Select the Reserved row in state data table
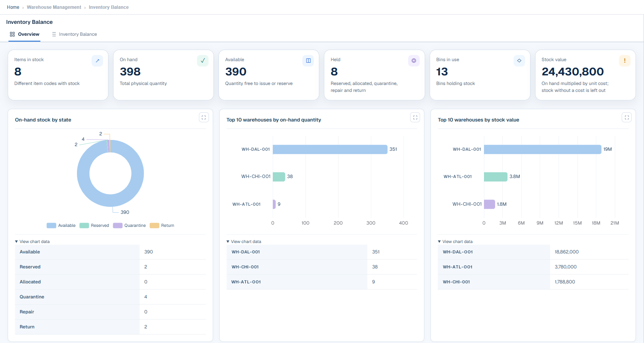This screenshot has width=644, height=343. [110, 267]
